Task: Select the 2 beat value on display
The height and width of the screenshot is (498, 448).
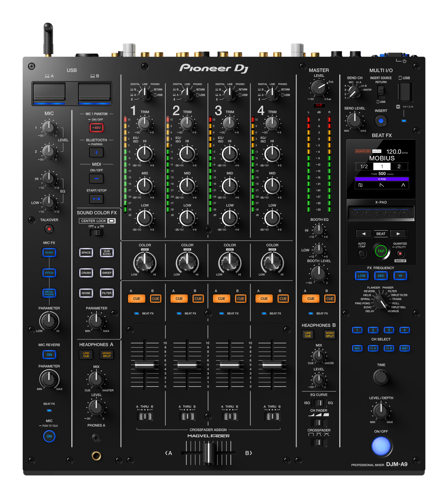Action: coord(399,167)
